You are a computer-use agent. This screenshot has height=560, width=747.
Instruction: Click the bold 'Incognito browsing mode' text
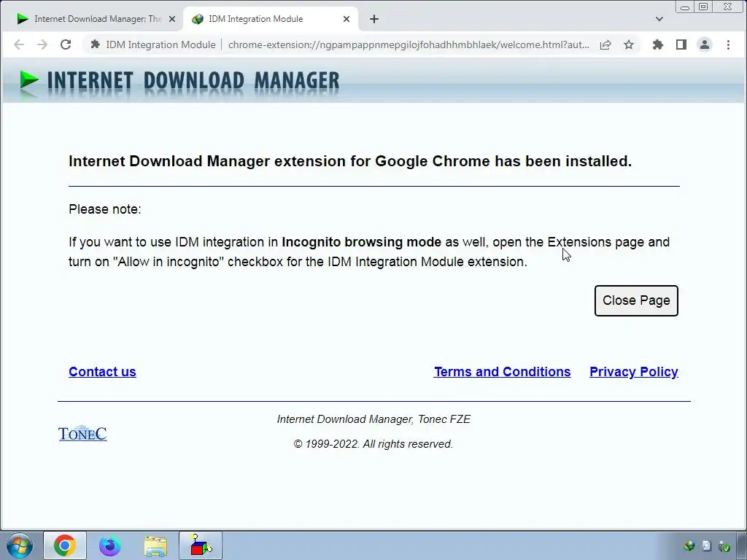click(362, 242)
